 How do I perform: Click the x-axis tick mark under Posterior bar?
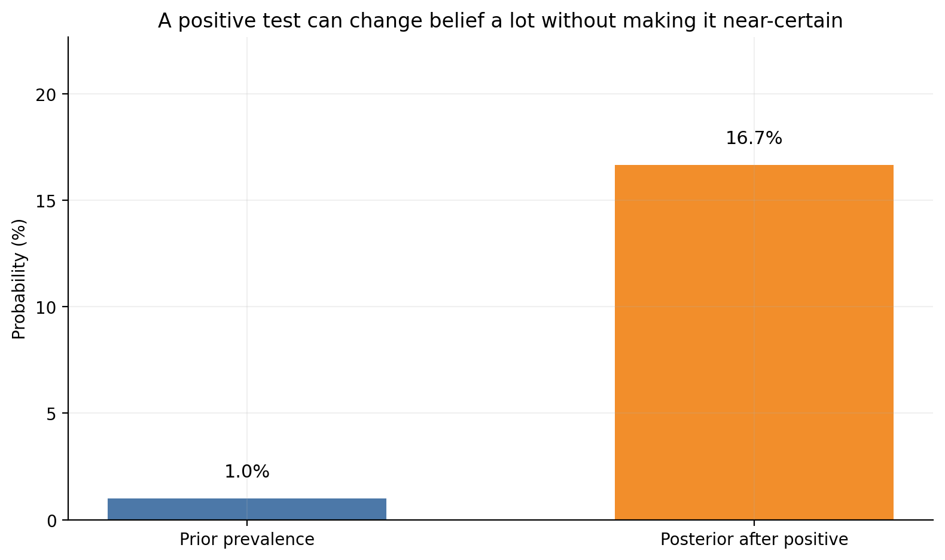(754, 523)
